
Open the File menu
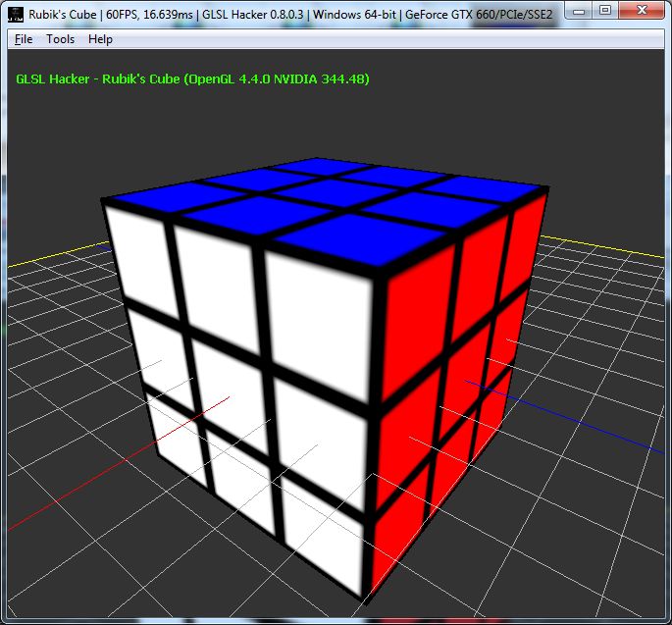[24, 39]
